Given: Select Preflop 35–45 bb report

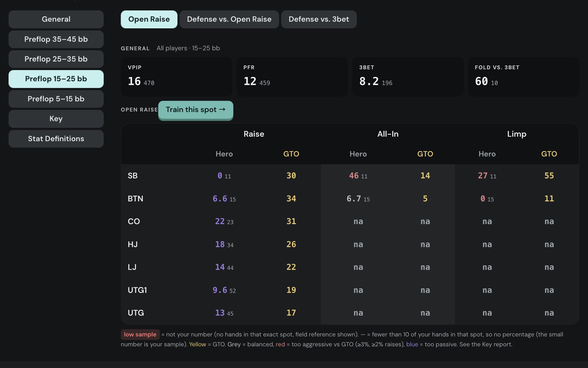Looking at the screenshot, I should pos(56,39).
